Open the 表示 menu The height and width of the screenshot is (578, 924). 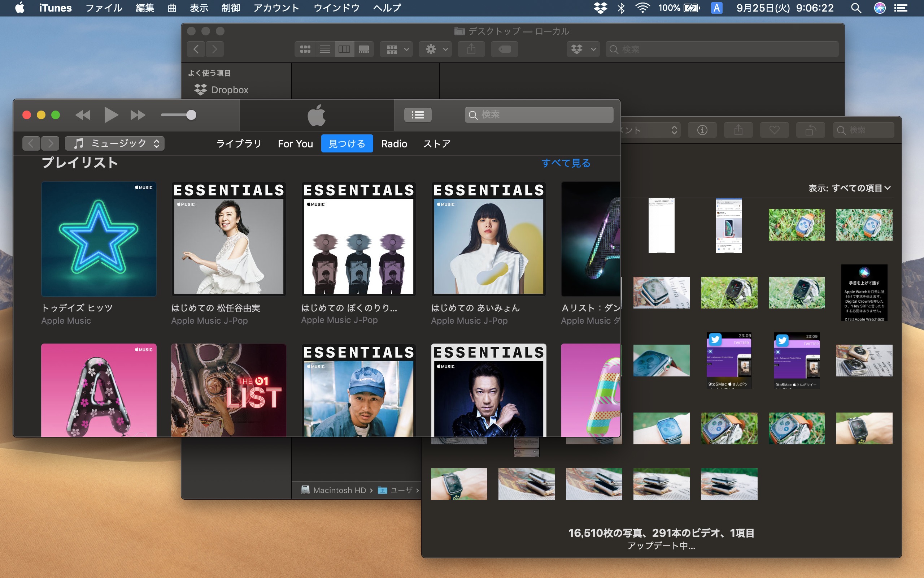pyautogui.click(x=199, y=8)
